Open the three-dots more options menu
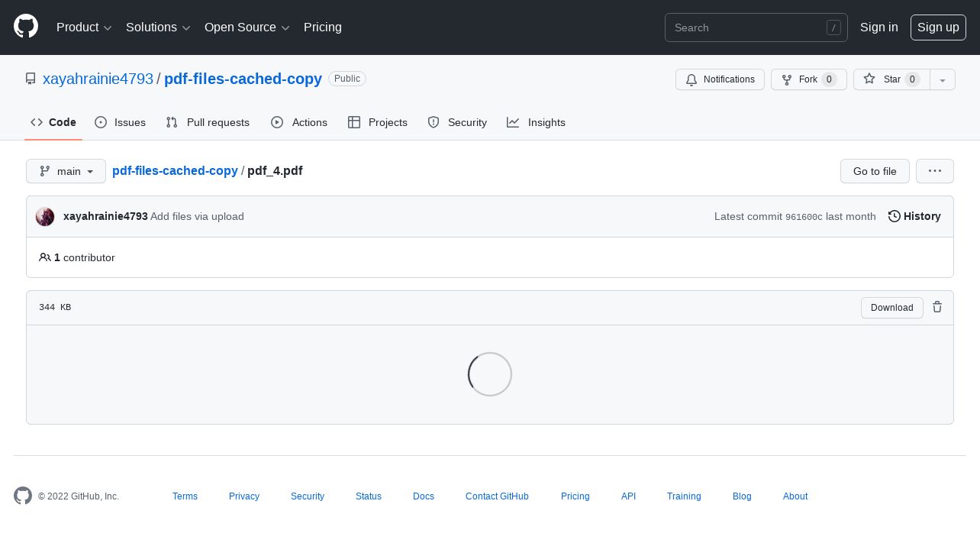This screenshot has width=980, height=543. click(x=935, y=171)
